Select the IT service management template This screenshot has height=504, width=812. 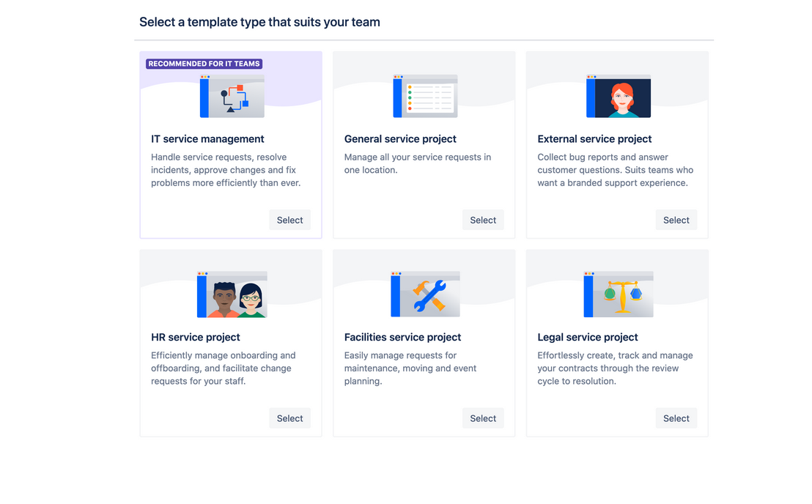point(290,220)
